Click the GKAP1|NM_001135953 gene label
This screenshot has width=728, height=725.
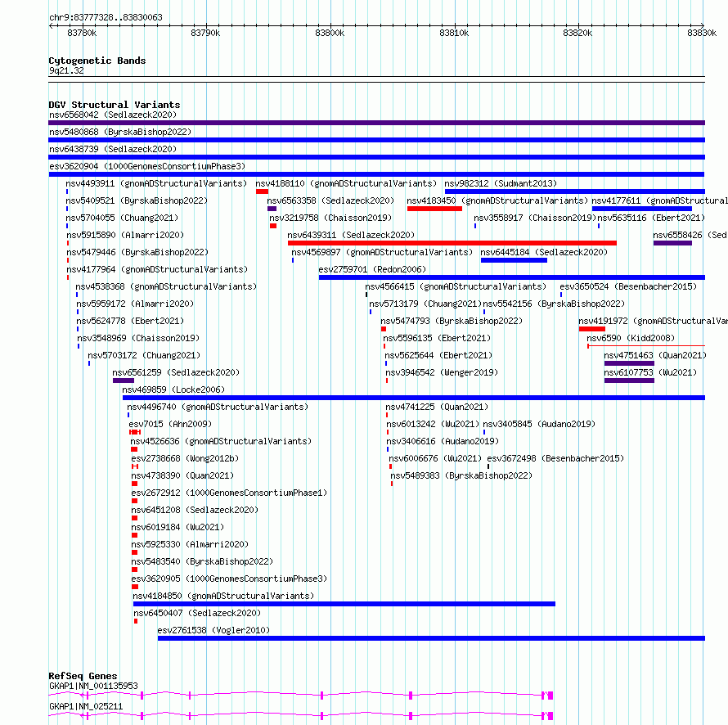(x=93, y=686)
